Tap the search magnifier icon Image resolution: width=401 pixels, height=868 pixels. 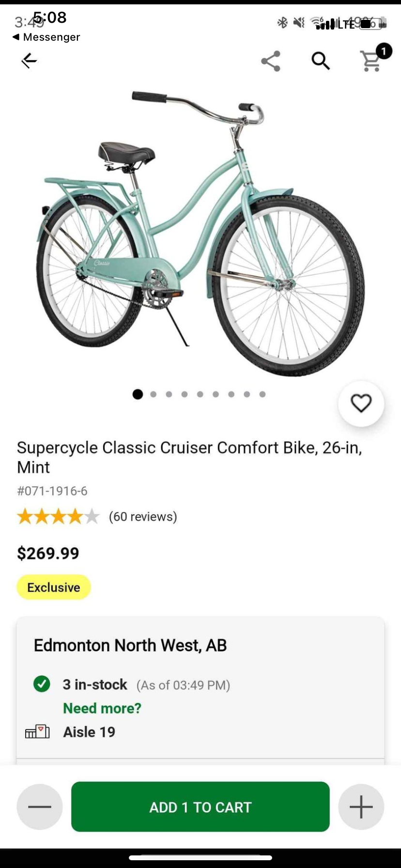click(320, 61)
